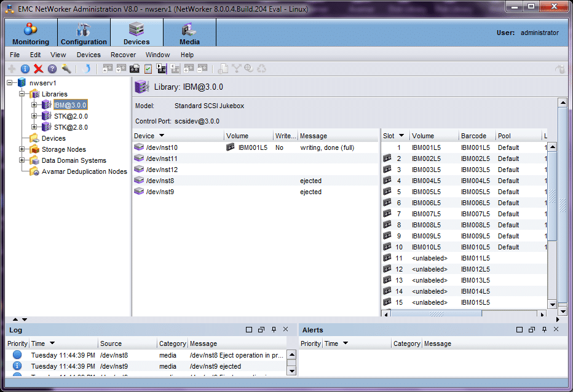
Task: Click the sort arrow on Alerts Time column
Action: pos(346,343)
